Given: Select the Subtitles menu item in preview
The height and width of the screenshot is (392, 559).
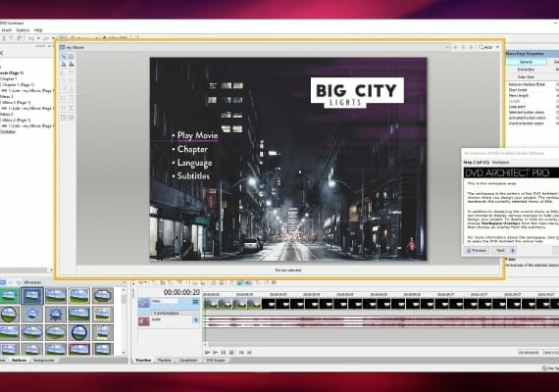Looking at the screenshot, I should coord(193,176).
